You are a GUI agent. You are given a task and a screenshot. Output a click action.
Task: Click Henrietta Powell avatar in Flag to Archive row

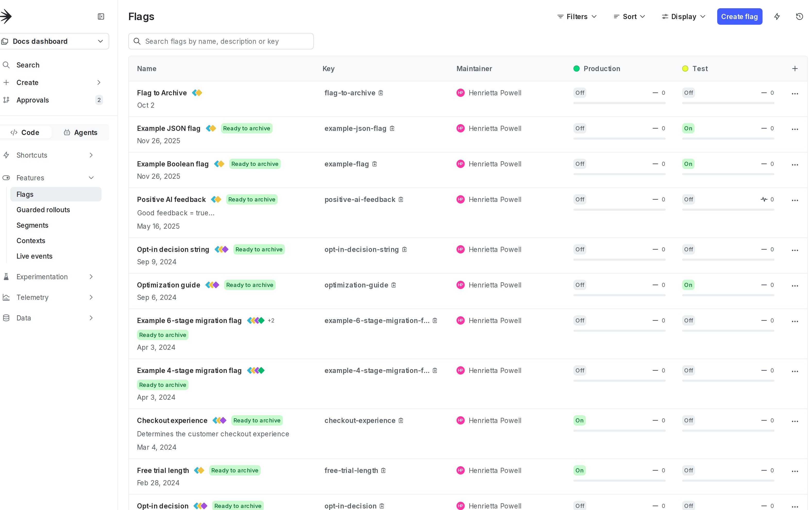click(x=460, y=93)
